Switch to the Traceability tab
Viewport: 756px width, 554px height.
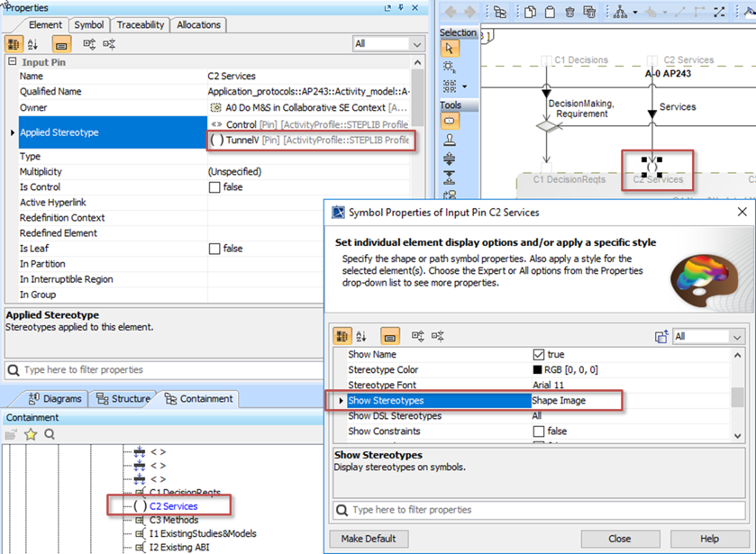140,25
